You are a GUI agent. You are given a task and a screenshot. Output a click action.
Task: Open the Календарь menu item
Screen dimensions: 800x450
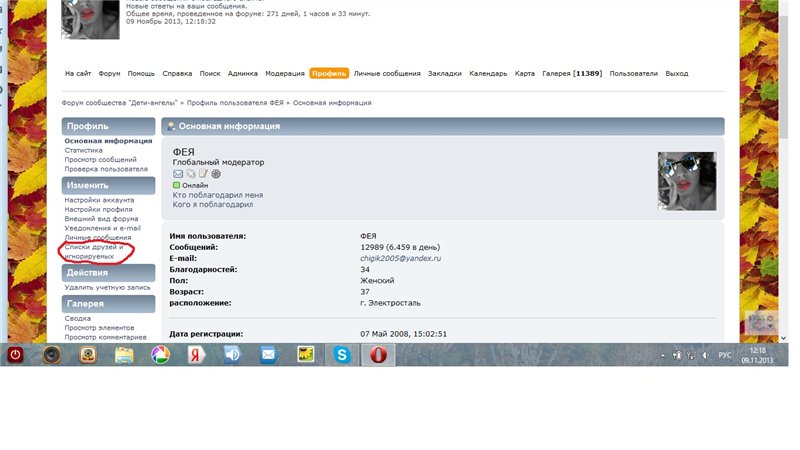click(488, 73)
